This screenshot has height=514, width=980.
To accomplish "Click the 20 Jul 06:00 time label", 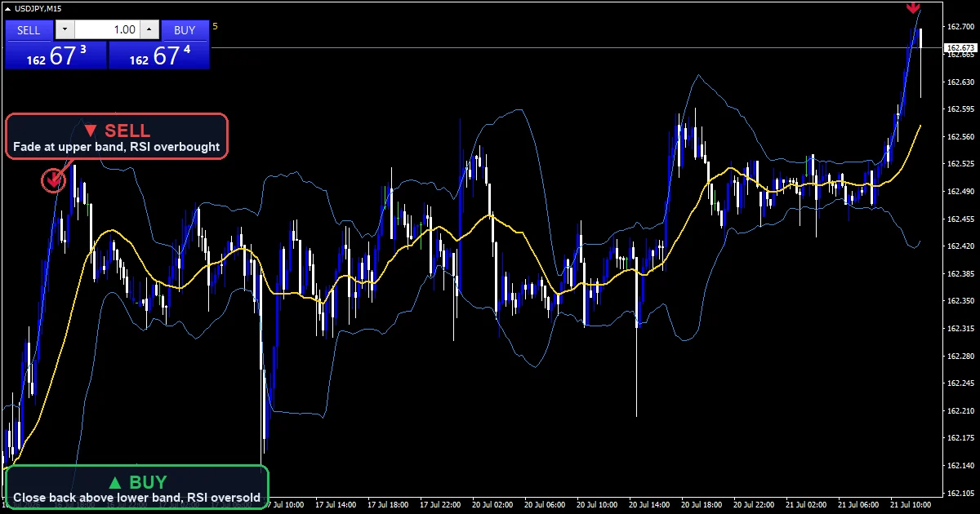I will [x=546, y=505].
